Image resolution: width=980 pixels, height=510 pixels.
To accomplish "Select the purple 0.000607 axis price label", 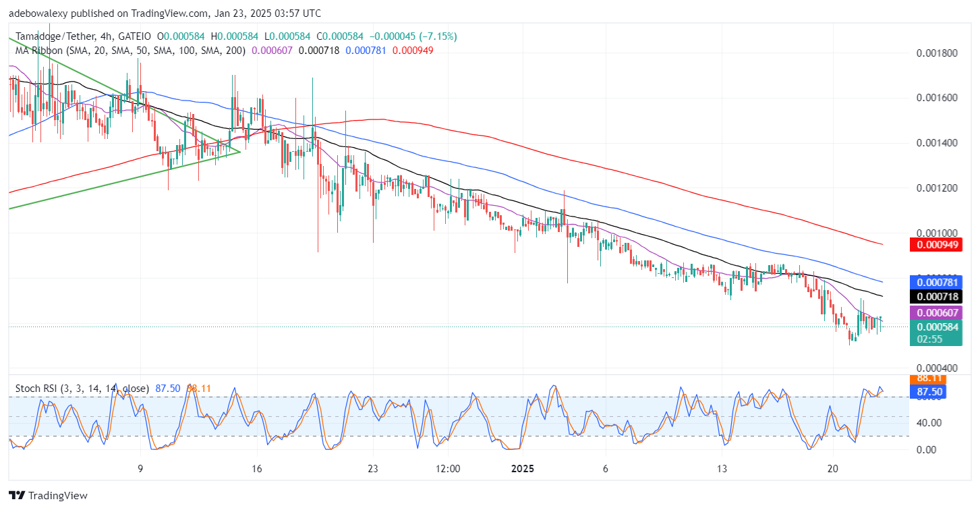I will click(x=937, y=313).
